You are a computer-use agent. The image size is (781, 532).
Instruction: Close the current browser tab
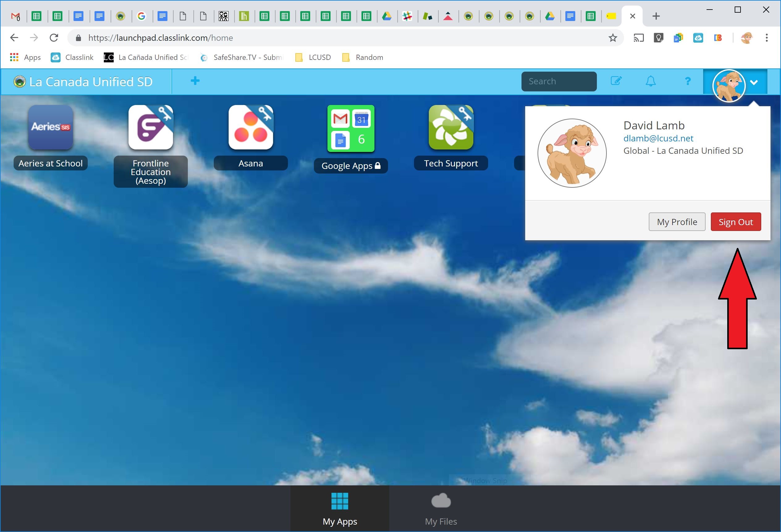pyautogui.click(x=632, y=16)
